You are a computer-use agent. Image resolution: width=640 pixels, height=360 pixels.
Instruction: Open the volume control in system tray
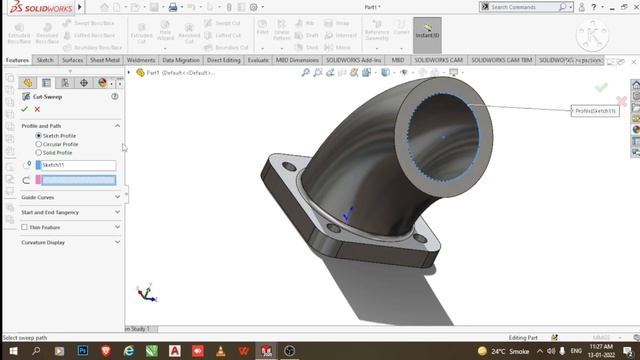tap(551, 351)
